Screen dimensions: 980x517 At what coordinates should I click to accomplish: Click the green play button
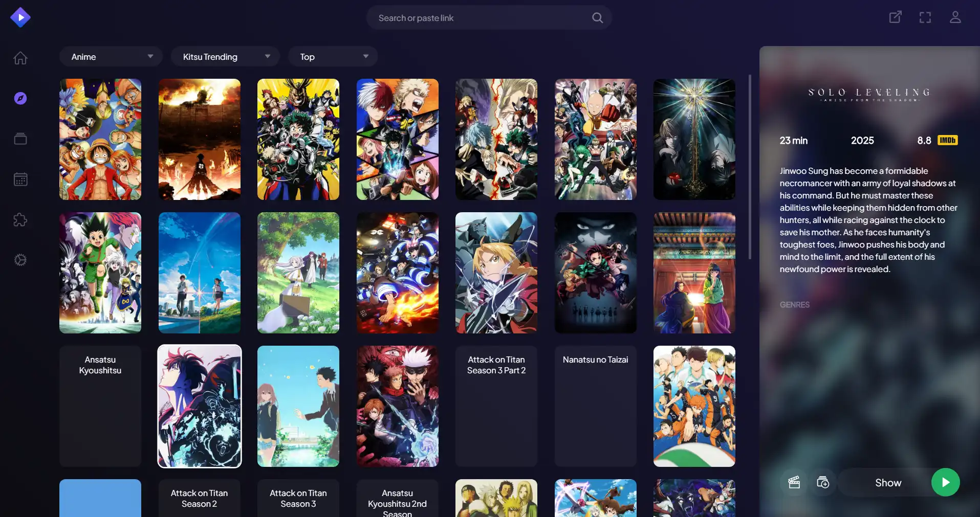945,482
